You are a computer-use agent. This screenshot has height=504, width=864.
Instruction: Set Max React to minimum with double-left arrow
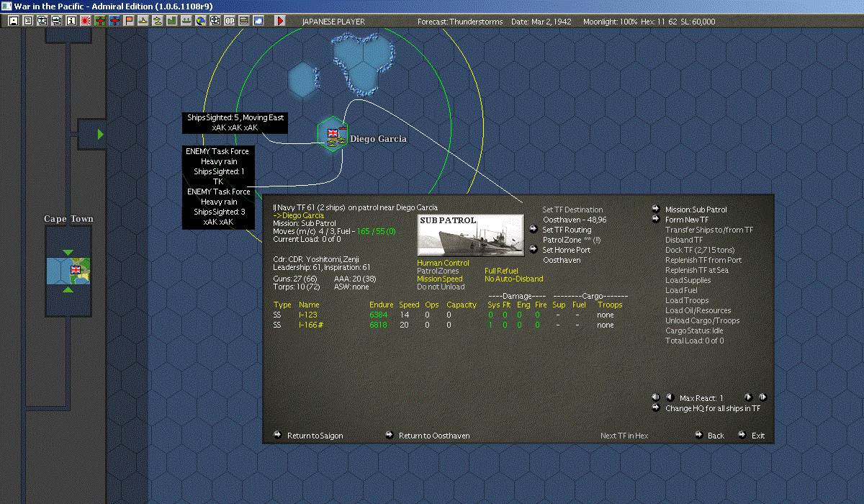655,397
